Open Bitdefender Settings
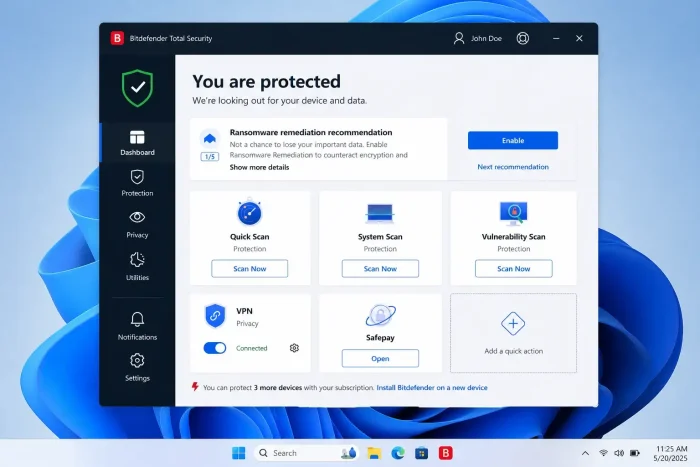Viewport: 700px width, 467px height. [x=137, y=367]
